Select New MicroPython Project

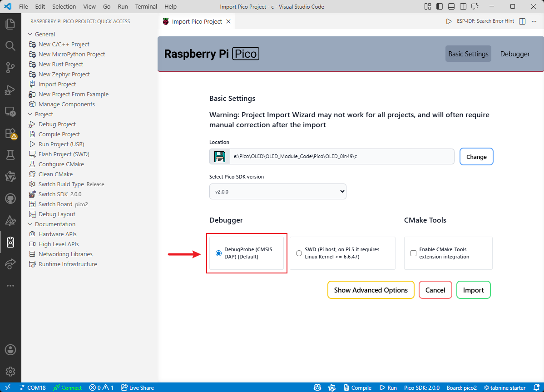coord(71,54)
